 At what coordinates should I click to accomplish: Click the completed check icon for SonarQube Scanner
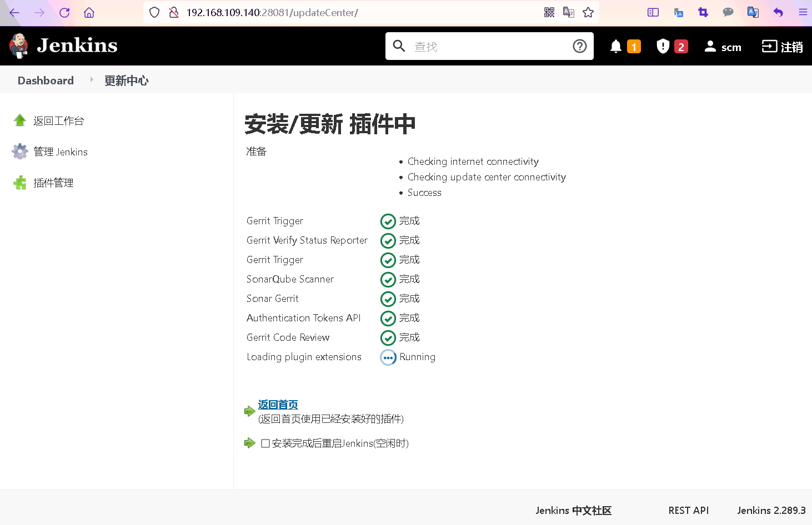[388, 280]
